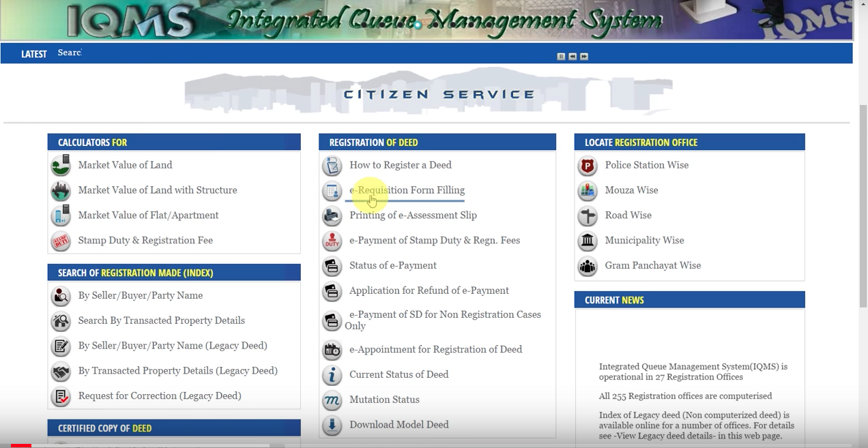Open Printing of e-Assessment Slip link
868x448 pixels.
413,215
